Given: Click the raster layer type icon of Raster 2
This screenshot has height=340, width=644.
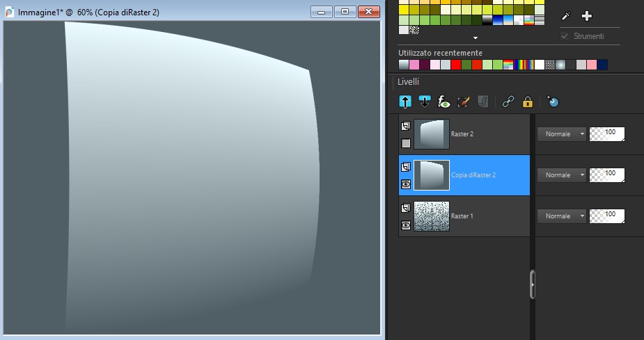Looking at the screenshot, I should 406,126.
